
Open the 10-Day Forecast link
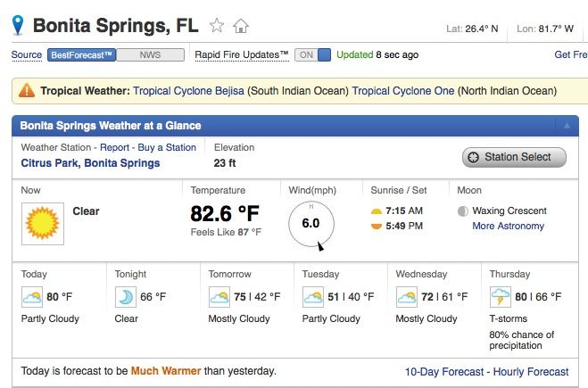[444, 372]
